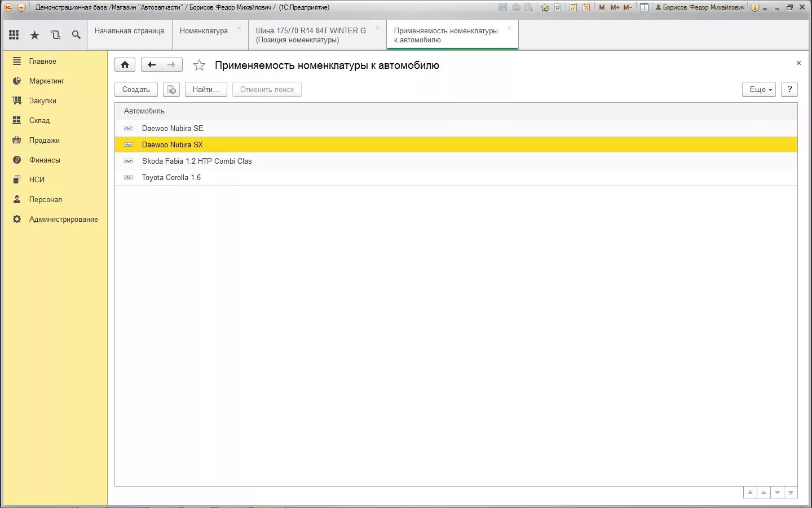Viewport: 812px width, 508px height.
Task: Open the main menu round arrow icon
Action: point(21,7)
